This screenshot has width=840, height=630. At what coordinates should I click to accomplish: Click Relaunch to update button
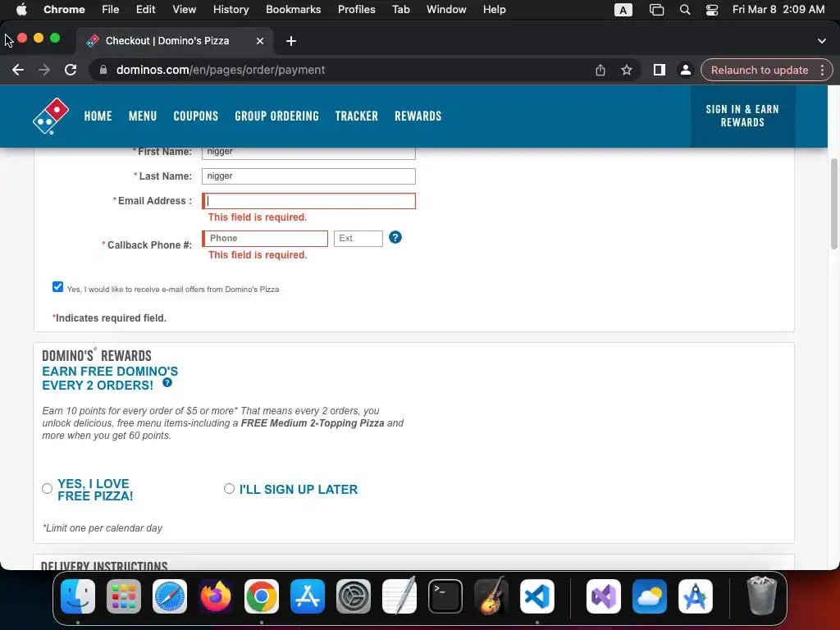click(x=760, y=71)
